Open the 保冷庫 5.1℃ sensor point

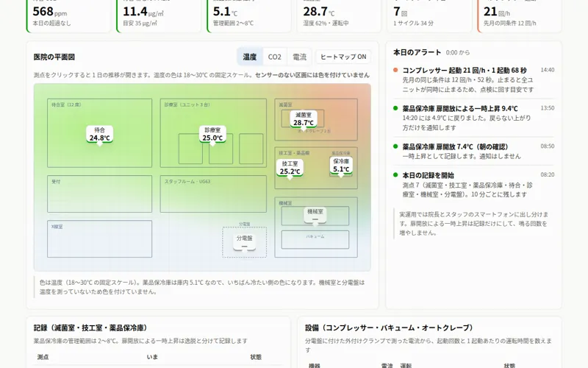341,165
